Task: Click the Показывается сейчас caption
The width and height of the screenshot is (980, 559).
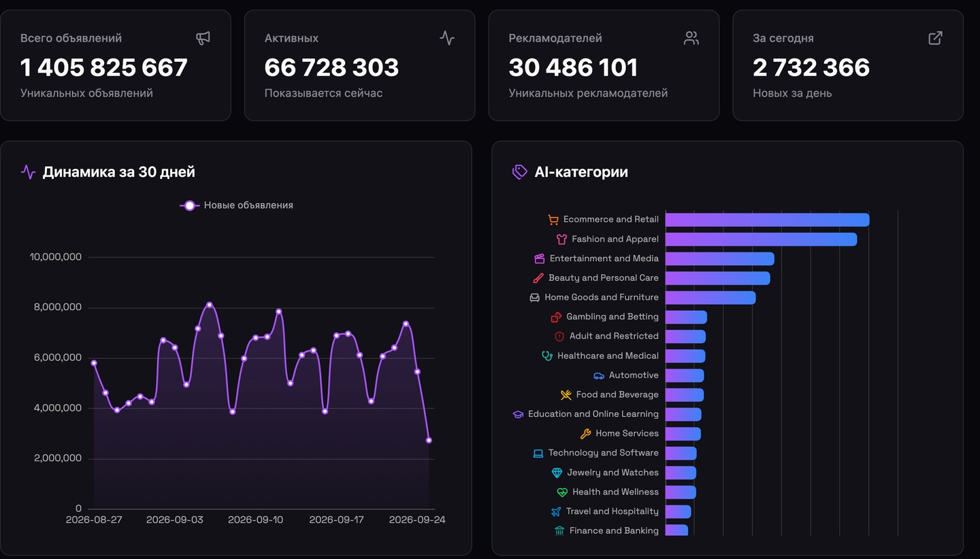Action: (x=323, y=93)
